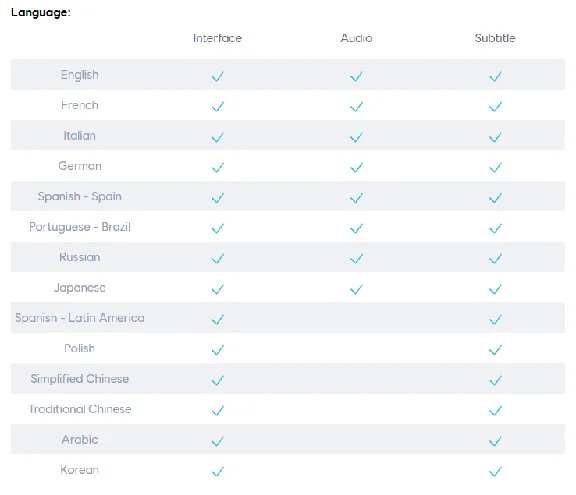This screenshot has width=576, height=495.
Task: Select the Audio column header
Action: [x=356, y=38]
